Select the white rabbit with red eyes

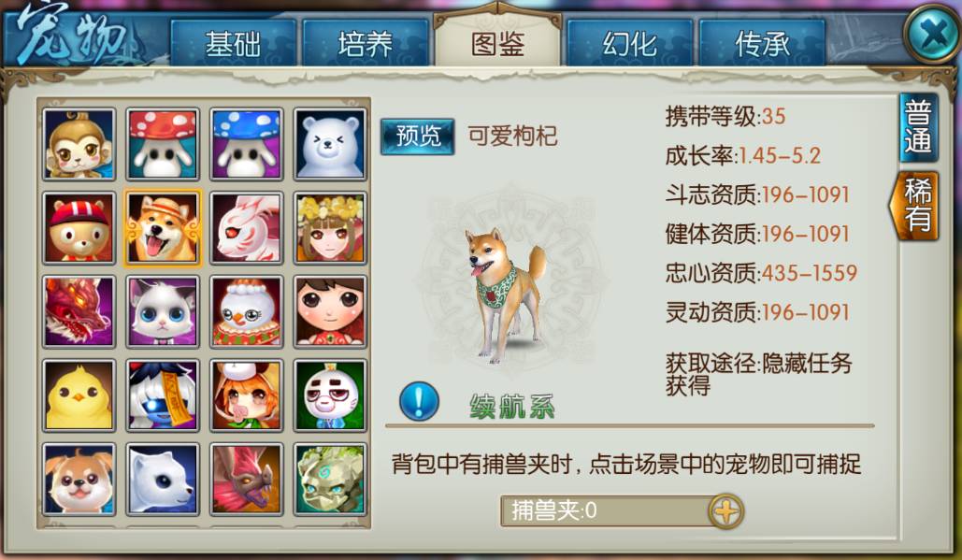(246, 228)
